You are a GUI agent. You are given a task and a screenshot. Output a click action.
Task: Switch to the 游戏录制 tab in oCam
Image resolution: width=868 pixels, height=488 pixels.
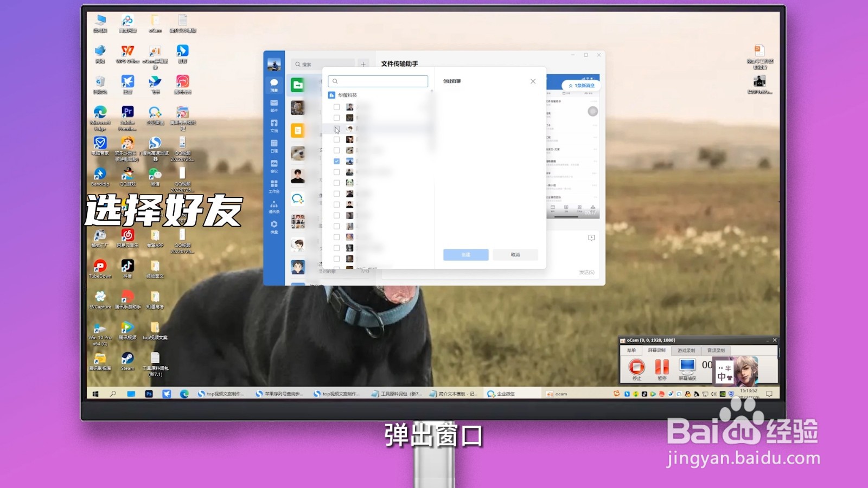[686, 350]
